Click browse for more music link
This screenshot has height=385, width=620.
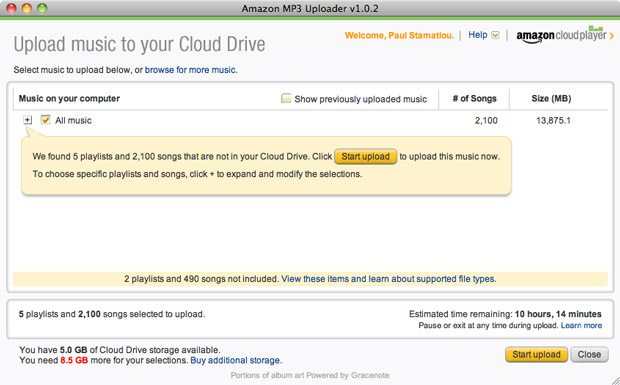[191, 70]
